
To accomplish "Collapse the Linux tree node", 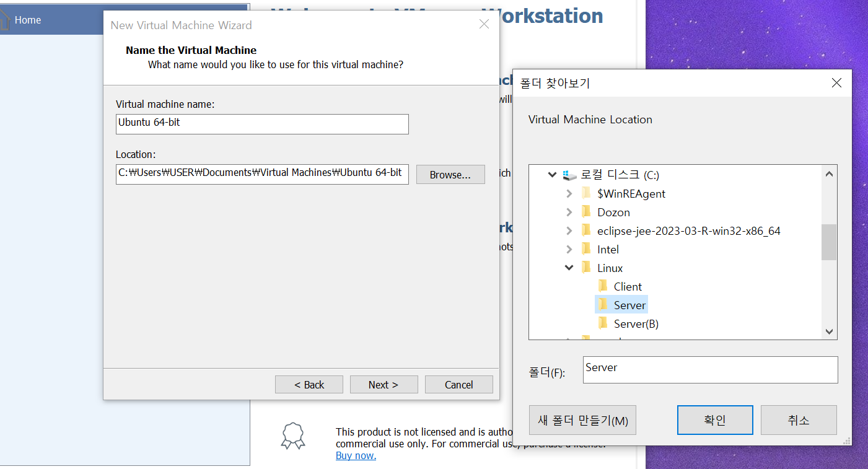I will pos(569,268).
